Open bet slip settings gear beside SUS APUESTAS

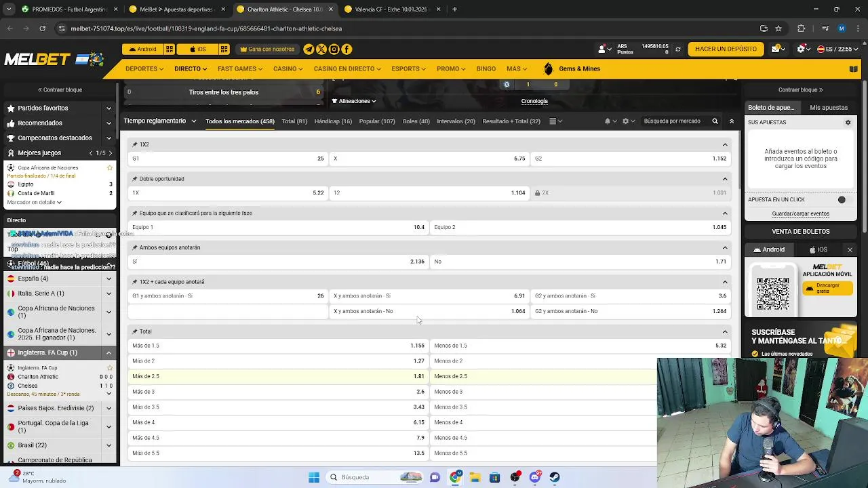(x=848, y=122)
